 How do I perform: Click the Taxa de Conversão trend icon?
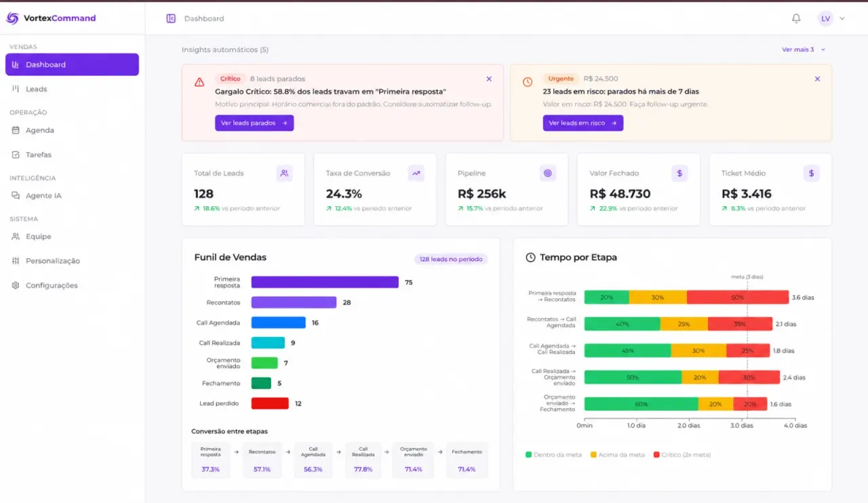click(416, 173)
